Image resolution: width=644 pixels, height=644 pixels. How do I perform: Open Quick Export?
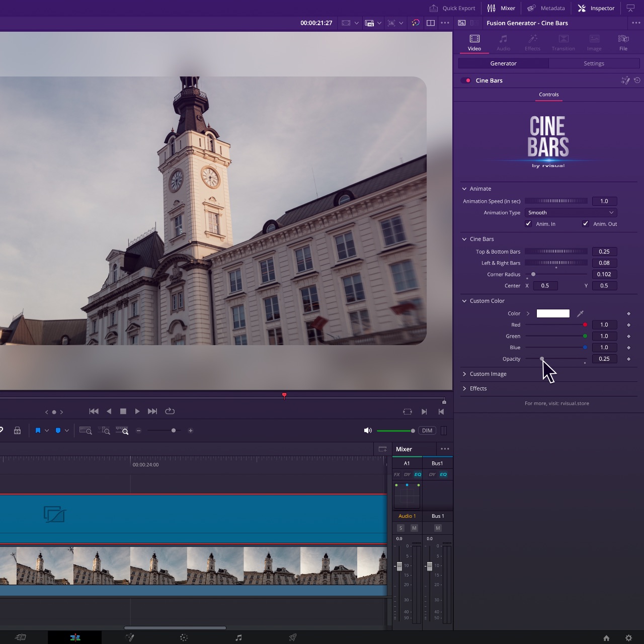pyautogui.click(x=452, y=8)
